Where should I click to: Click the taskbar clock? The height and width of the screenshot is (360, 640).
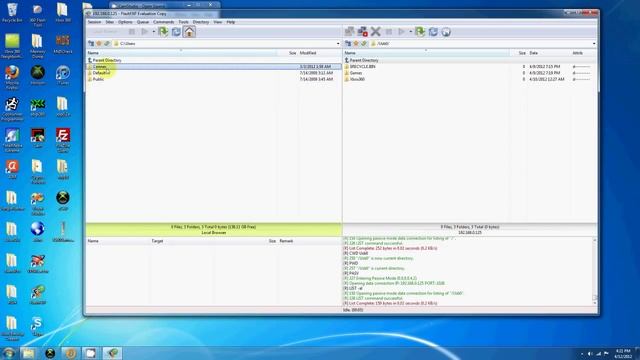coord(623,353)
